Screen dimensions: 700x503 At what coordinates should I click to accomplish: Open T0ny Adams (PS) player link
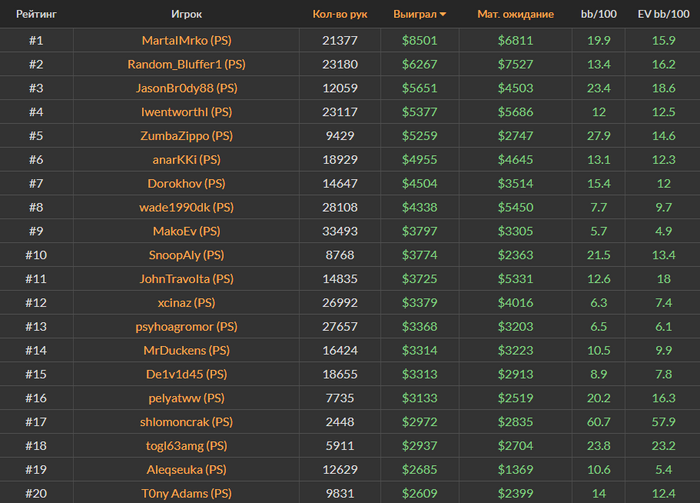[x=187, y=493]
